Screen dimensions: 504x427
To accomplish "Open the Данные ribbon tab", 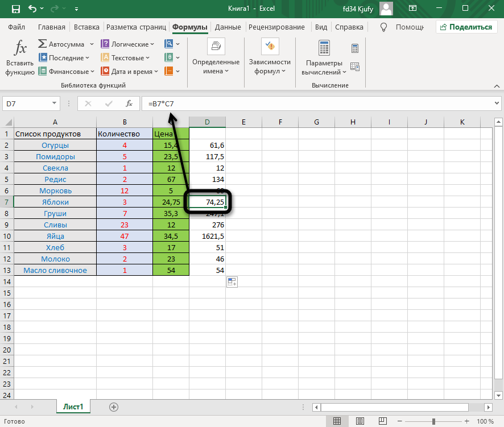I will 228,27.
